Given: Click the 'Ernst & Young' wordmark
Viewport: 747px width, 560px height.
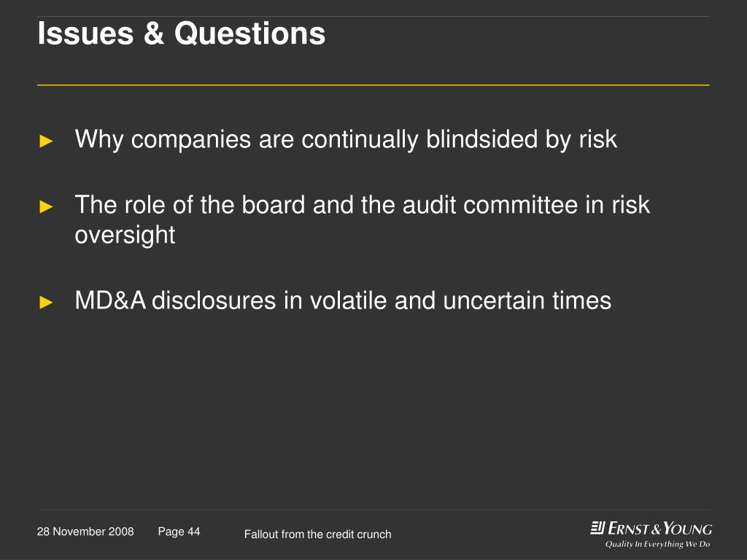Looking at the screenshot, I should pyautogui.click(x=660, y=529).
